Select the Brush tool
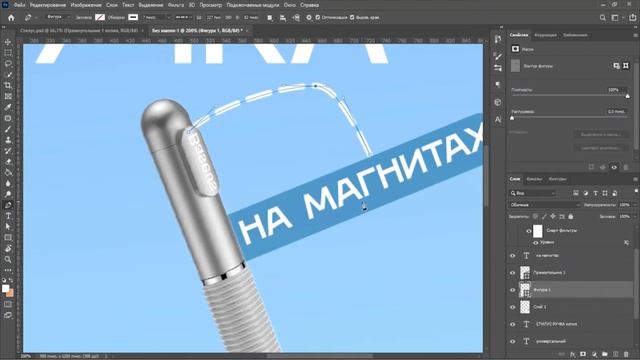Viewport: 640px width, 360px height. 8,129
